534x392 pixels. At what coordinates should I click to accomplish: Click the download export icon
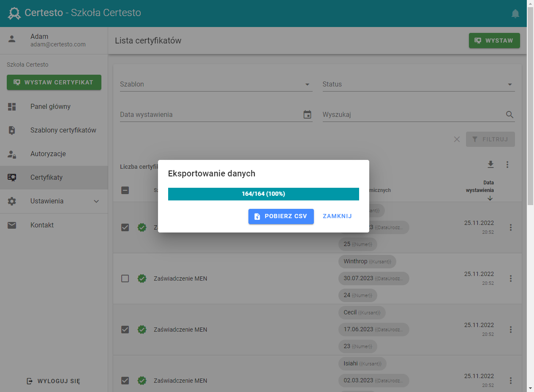tap(490, 165)
